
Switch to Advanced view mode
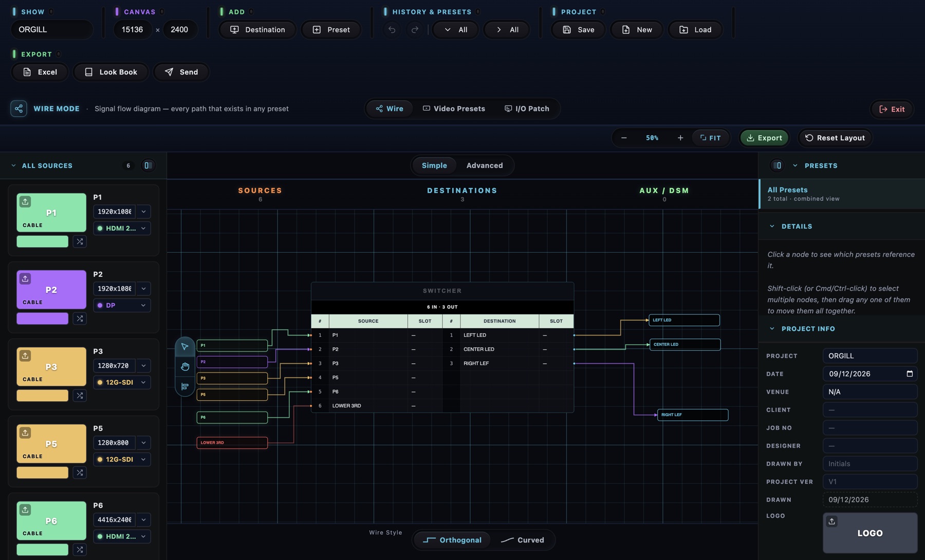pyautogui.click(x=485, y=165)
